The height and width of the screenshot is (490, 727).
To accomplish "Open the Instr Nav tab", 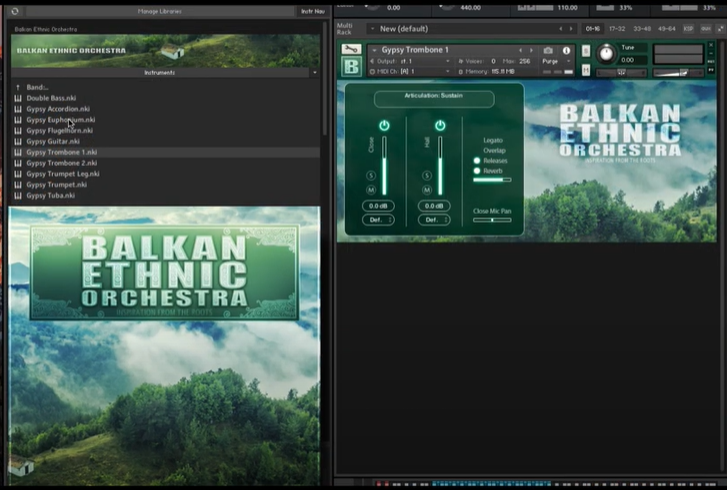I will (x=313, y=11).
